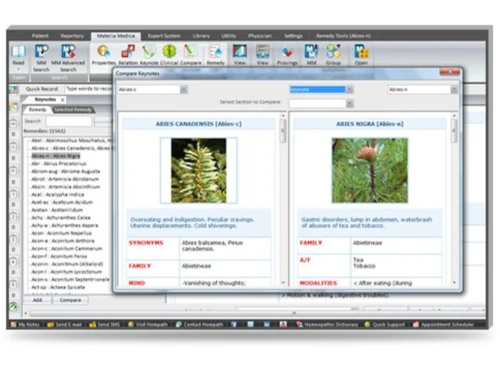
Task: Click the Abies nigra plant image
Action: tap(370, 170)
